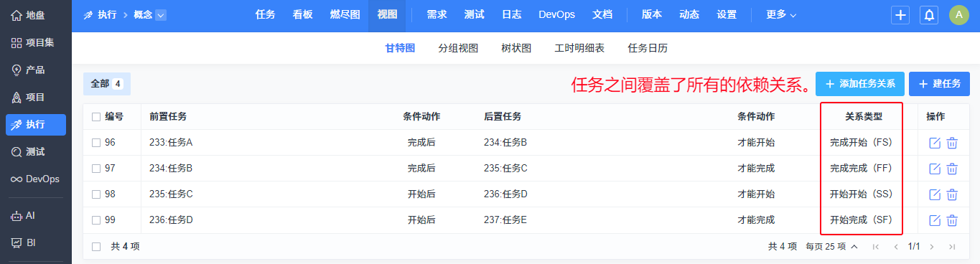
Task: Select the 全部 4 filter
Action: [107, 84]
